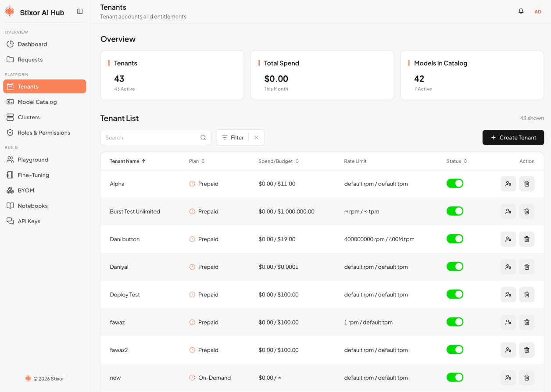Viewport: 551px width, 392px height.
Task: Switch off the Daniyal tenant status
Action: [x=455, y=266]
